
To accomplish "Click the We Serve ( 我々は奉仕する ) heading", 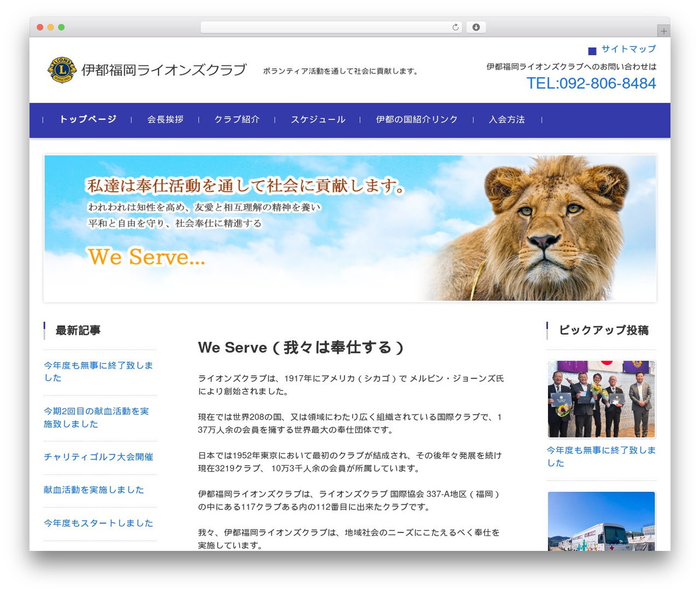I will click(301, 347).
